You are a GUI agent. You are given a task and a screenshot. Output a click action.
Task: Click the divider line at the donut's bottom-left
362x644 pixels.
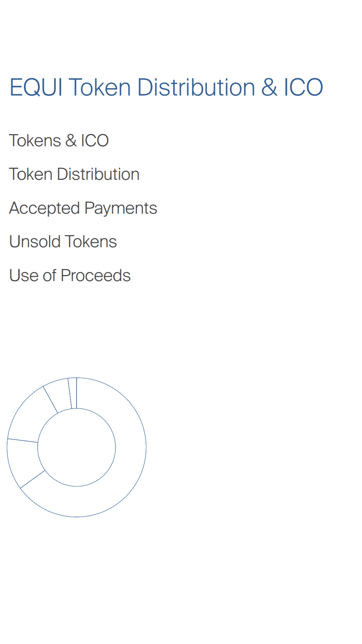click(33, 479)
